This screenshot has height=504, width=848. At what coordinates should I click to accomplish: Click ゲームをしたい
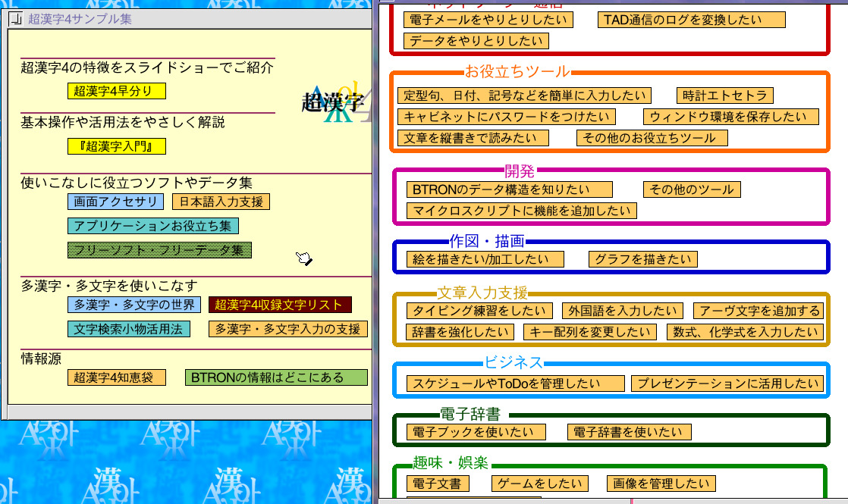540,484
